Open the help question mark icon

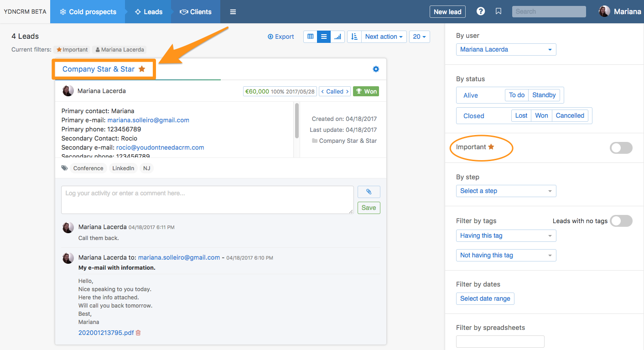click(x=480, y=11)
